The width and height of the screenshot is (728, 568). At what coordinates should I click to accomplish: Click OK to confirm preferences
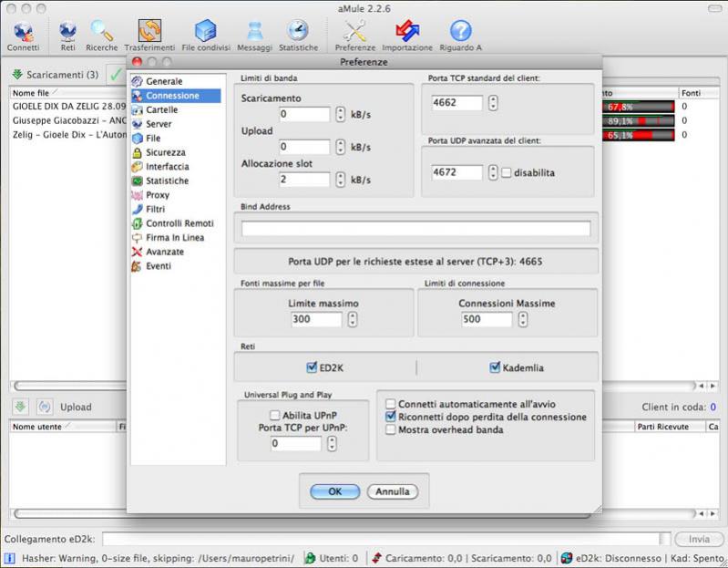pyautogui.click(x=334, y=491)
